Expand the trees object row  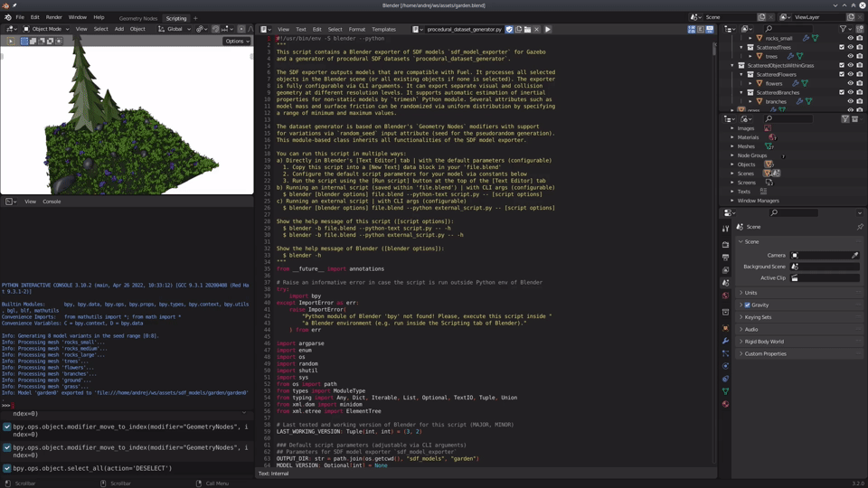750,56
